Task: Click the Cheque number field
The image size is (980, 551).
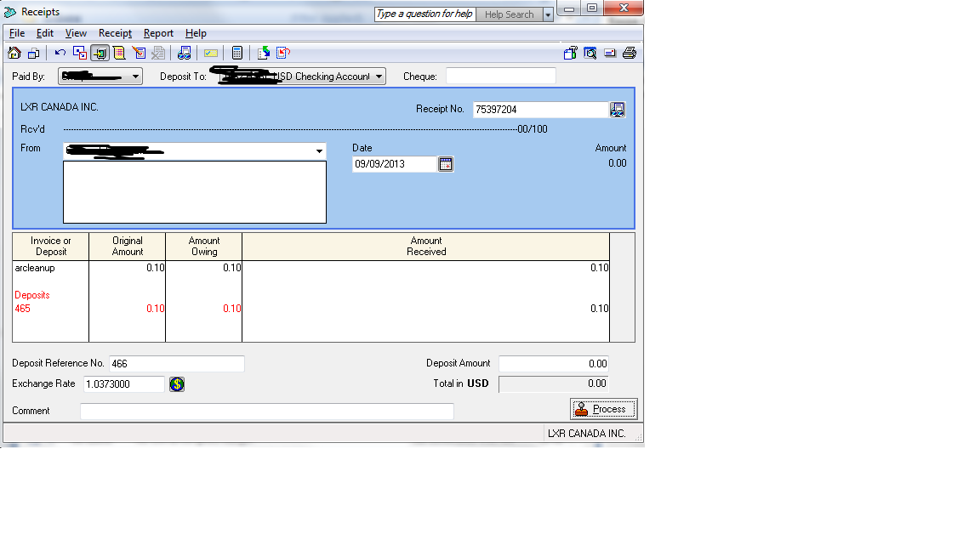Action: pyautogui.click(x=500, y=77)
